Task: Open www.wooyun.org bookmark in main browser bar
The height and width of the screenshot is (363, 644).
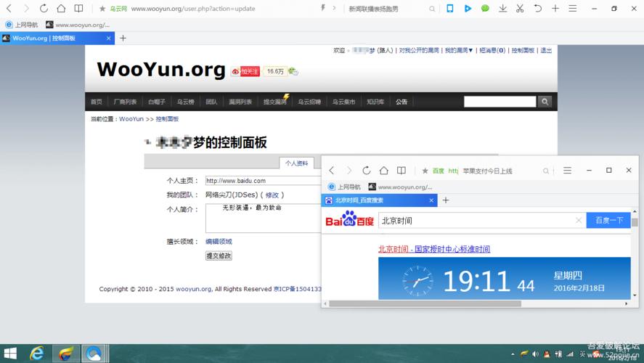Action: [x=78, y=25]
